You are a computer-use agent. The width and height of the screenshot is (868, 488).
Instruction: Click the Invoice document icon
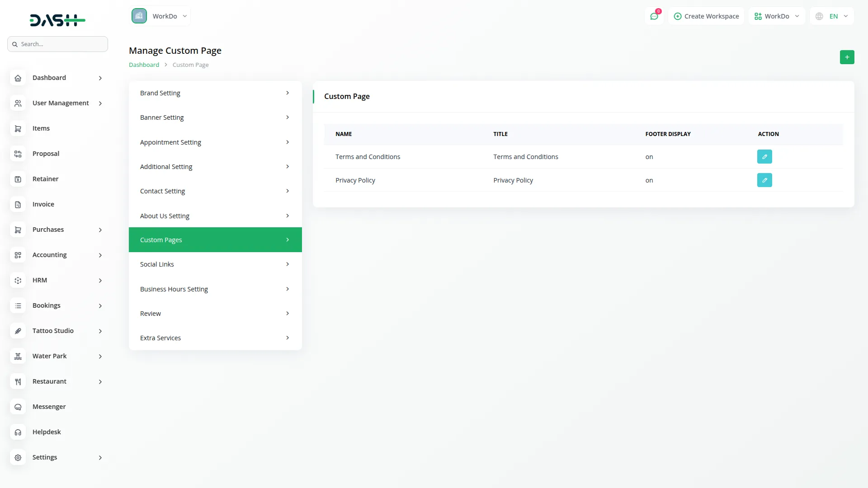(x=18, y=204)
